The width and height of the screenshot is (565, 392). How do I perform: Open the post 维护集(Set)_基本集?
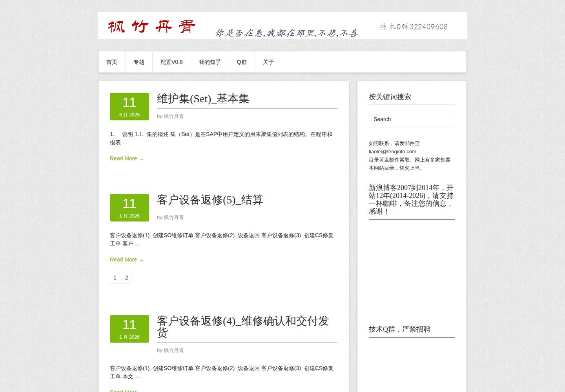(203, 99)
